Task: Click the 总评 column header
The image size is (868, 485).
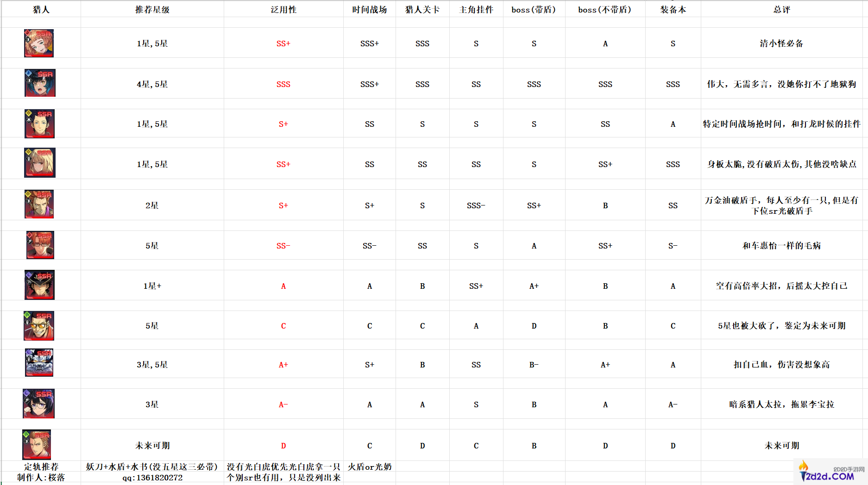Action: coord(782,9)
